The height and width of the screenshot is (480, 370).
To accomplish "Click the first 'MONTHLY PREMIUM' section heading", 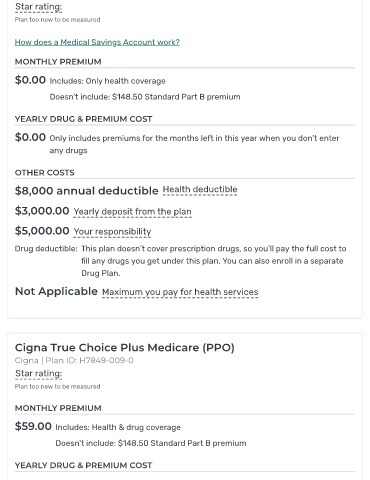I will click(58, 62).
